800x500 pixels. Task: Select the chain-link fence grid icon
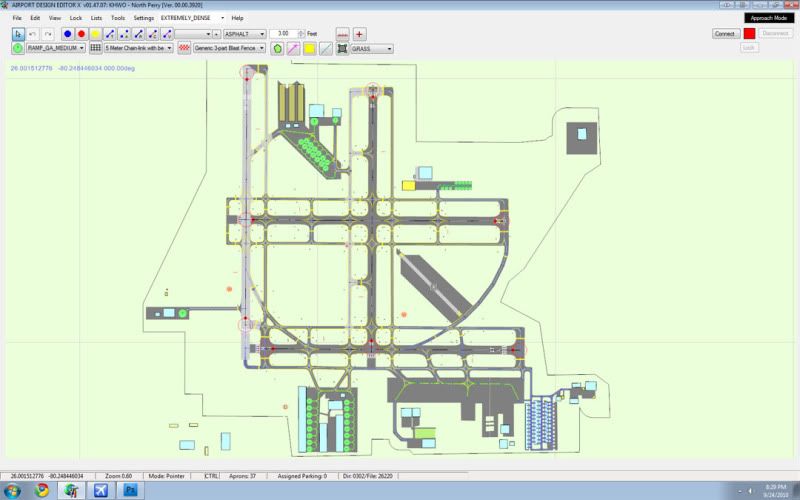(95, 48)
